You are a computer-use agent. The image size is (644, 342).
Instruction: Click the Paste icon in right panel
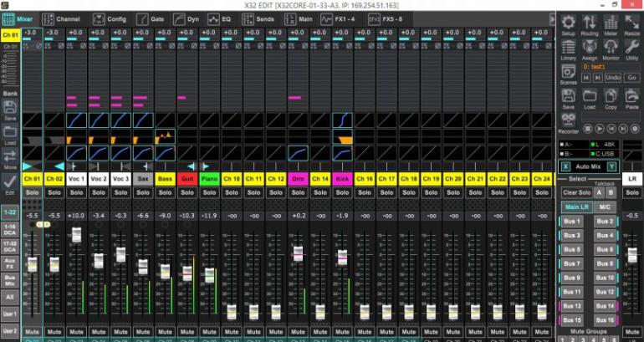(632, 95)
